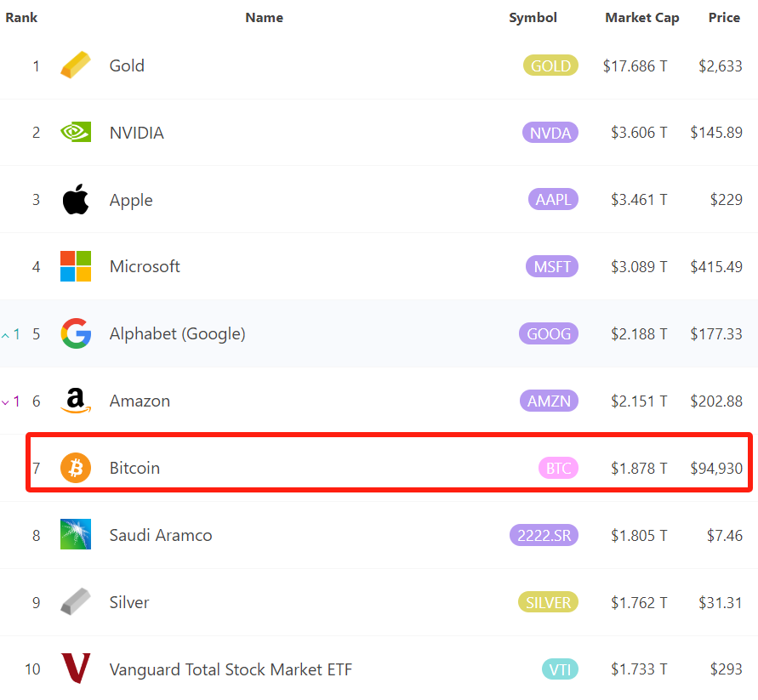Open the Bitcoin asset link

[134, 468]
